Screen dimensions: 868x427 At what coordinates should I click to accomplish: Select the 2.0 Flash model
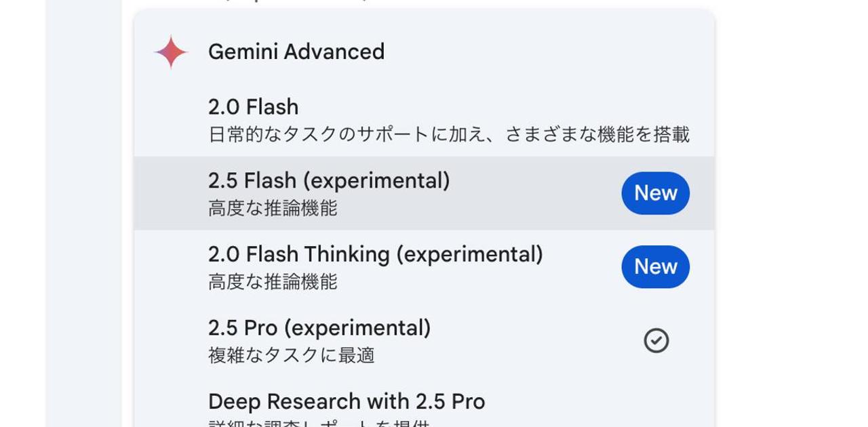(253, 107)
